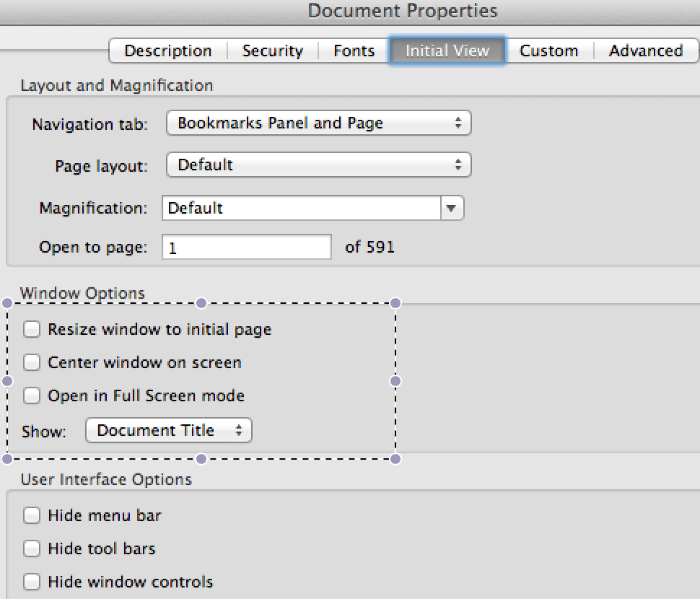Enable the Hide menu bar checkbox
The height and width of the screenshot is (599, 700).
(32, 516)
